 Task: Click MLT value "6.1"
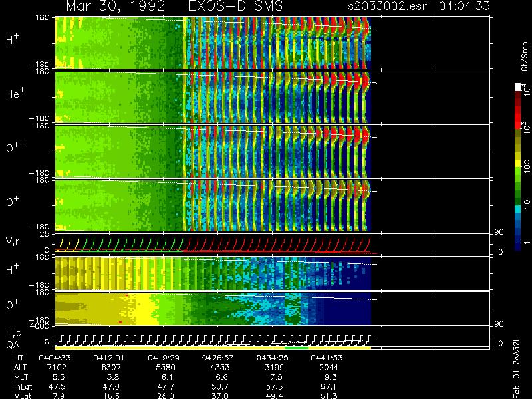click(168, 377)
